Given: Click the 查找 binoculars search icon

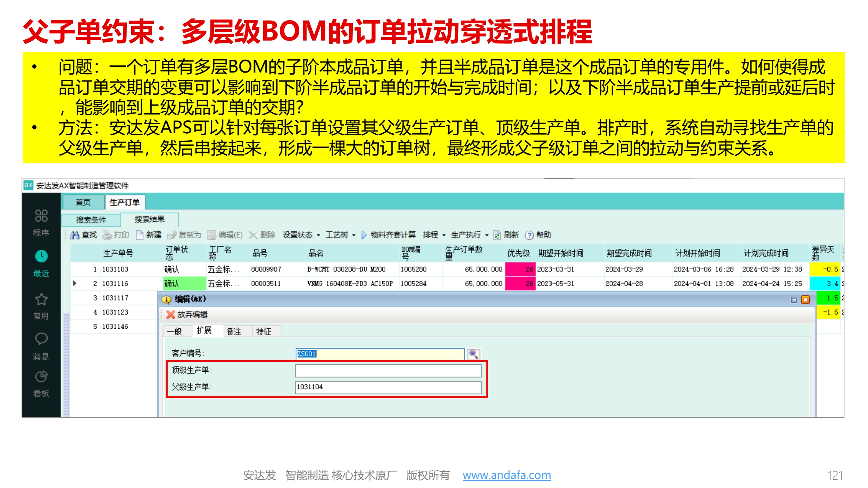Looking at the screenshot, I should pos(74,235).
